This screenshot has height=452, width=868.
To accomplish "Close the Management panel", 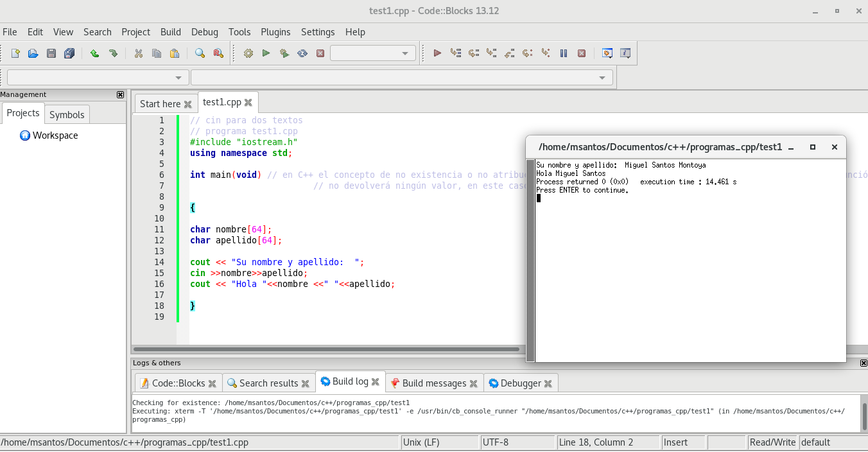I will tap(120, 94).
